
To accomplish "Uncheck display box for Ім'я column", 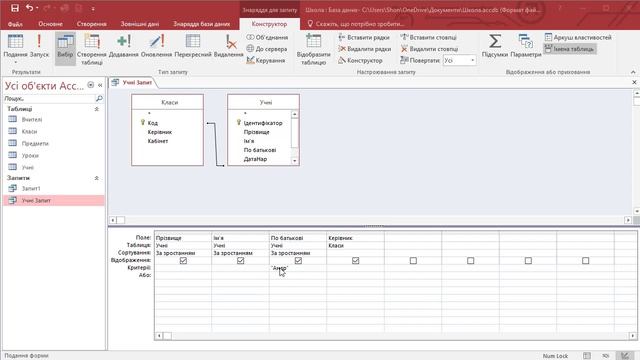I will pos(240,260).
